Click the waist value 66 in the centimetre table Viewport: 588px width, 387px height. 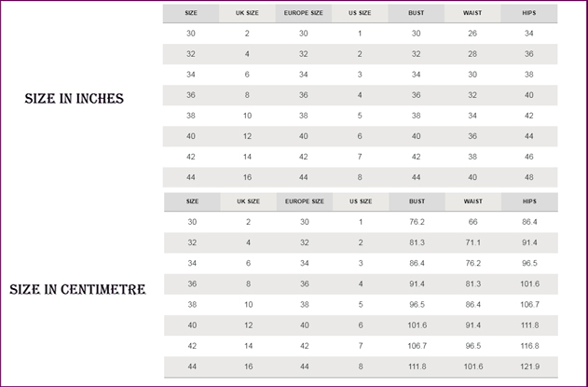472,222
